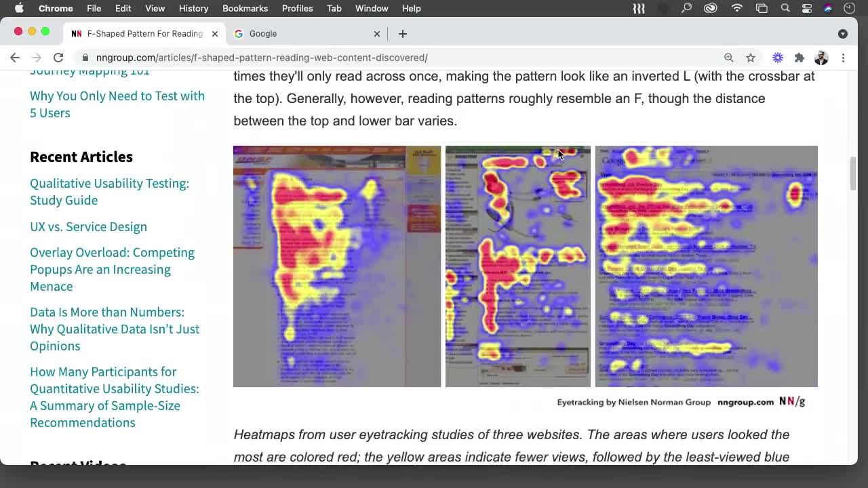This screenshot has width=868, height=488.
Task: Launch the purple Loom extension icon
Action: pyautogui.click(x=778, y=58)
